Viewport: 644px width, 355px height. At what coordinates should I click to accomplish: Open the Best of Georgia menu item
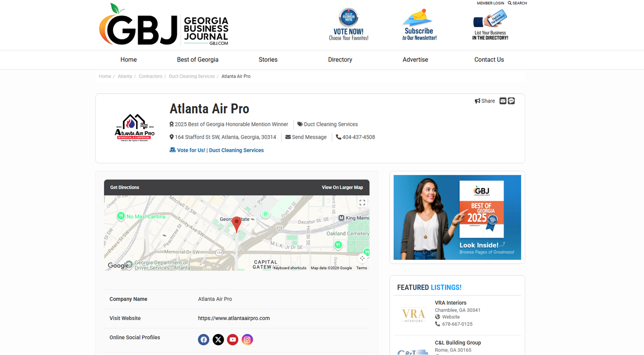[x=198, y=60]
